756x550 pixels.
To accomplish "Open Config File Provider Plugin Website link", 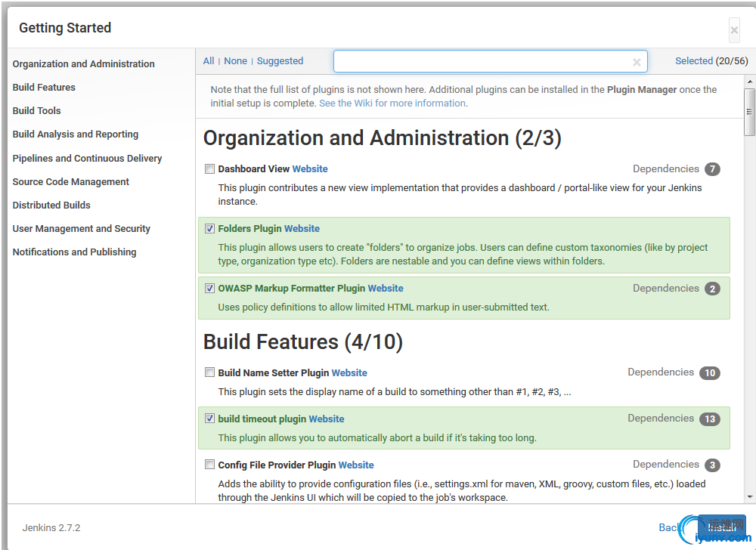I will point(356,465).
